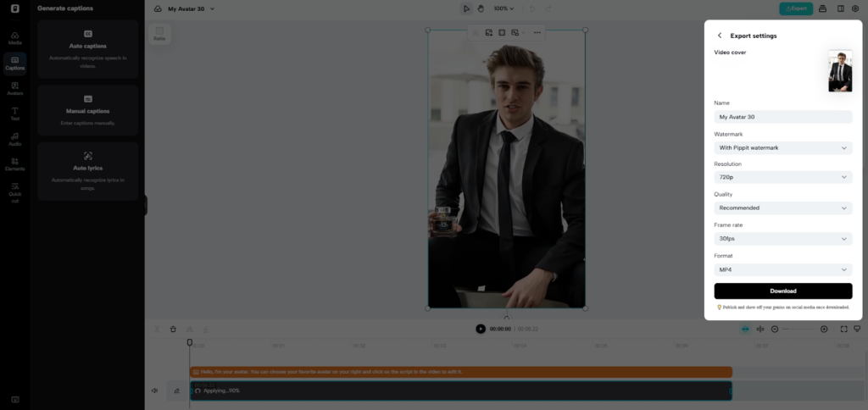Click the Name field My Avatar 30
This screenshot has width=868, height=410.
point(782,117)
